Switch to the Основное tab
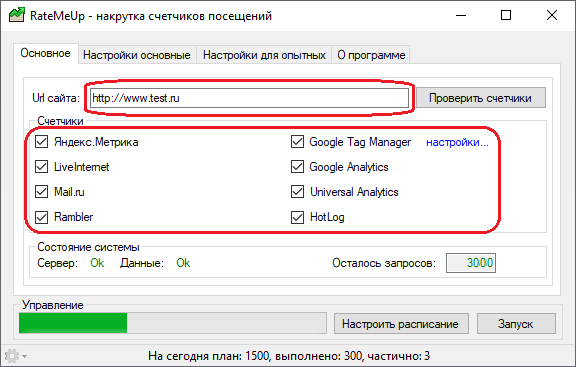This screenshot has width=576, height=367. click(46, 53)
